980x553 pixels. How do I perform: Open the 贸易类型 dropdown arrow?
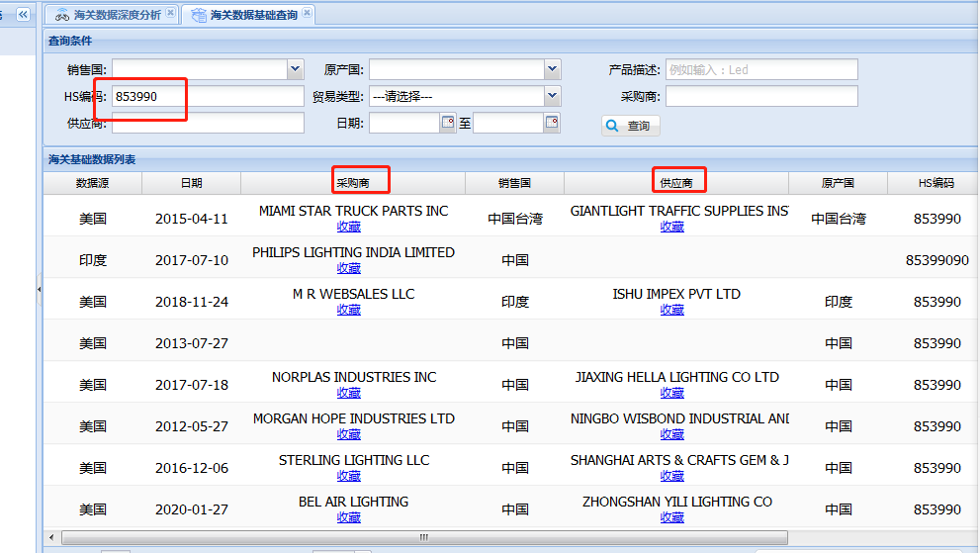(x=552, y=96)
